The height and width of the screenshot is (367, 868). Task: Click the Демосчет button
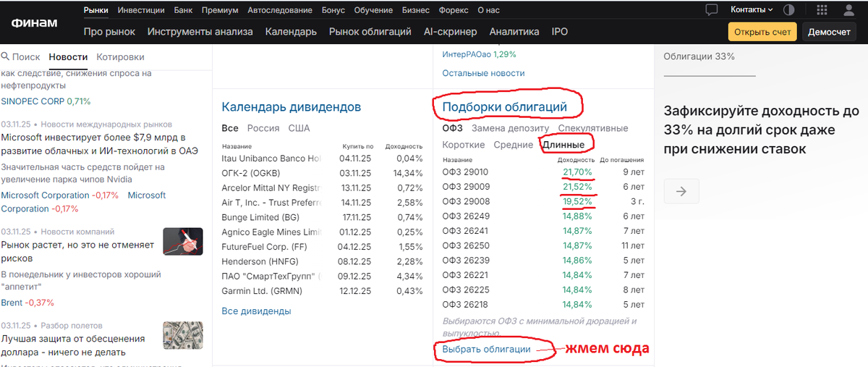click(x=829, y=32)
